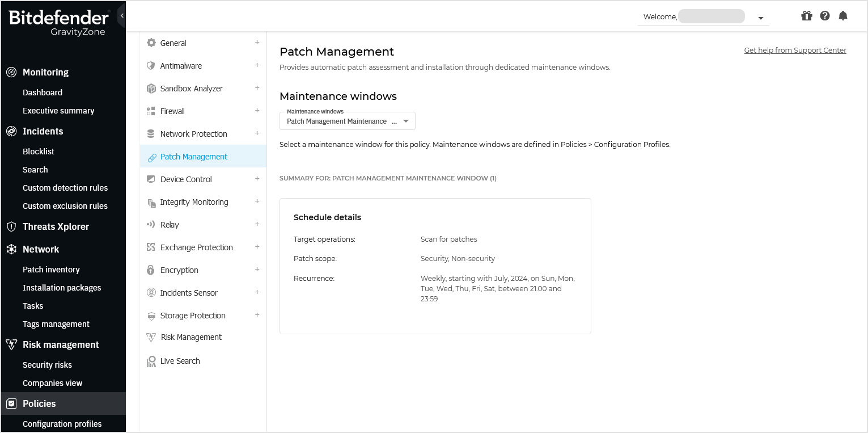Click the 'Scan for patches' value
This screenshot has width=868, height=433.
pos(449,239)
